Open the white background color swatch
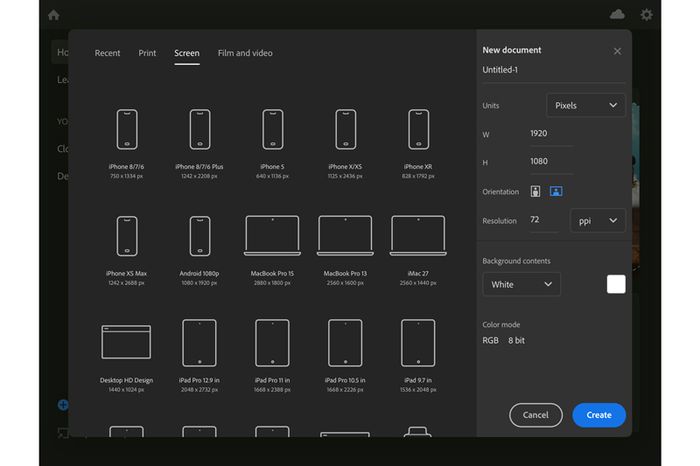700x466 pixels. (616, 284)
